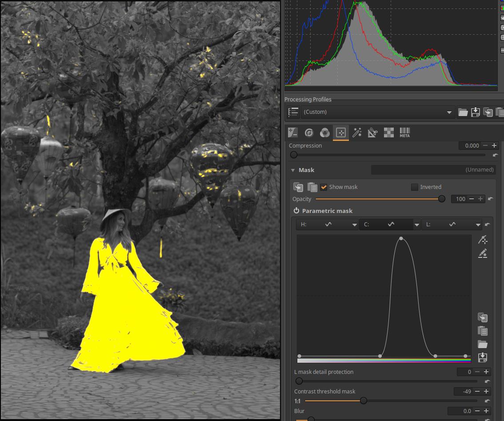
Task: Open the Transform tab with scissors icon
Action: pos(372,132)
